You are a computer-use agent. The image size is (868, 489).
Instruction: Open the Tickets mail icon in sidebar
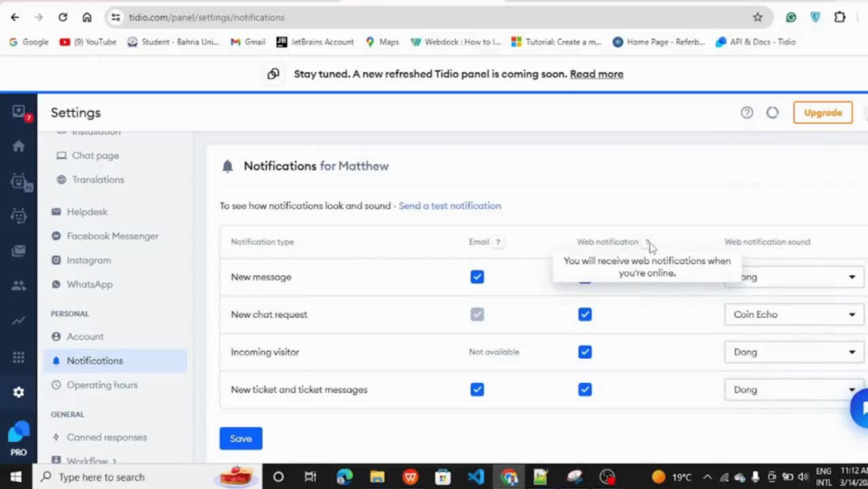(x=19, y=251)
